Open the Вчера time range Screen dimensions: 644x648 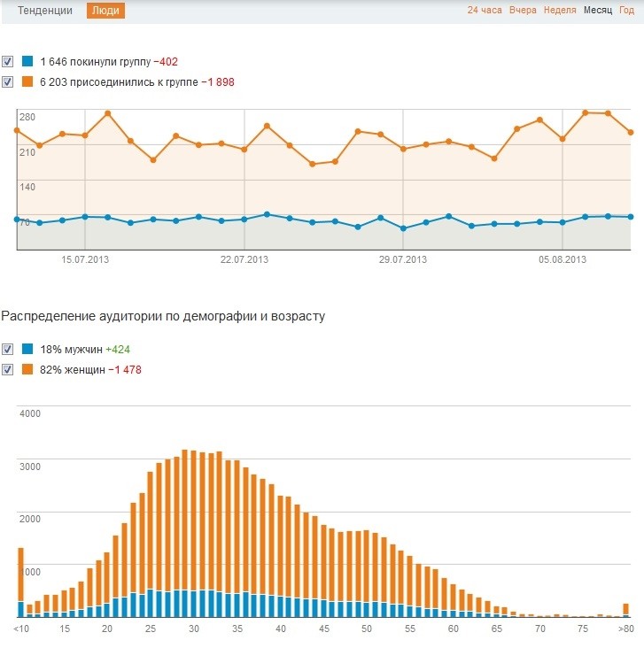[523, 11]
